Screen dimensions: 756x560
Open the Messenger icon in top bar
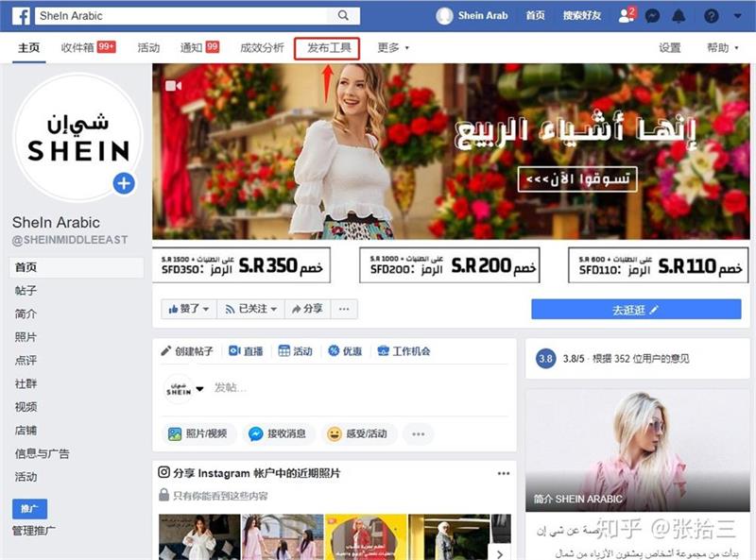click(x=652, y=16)
